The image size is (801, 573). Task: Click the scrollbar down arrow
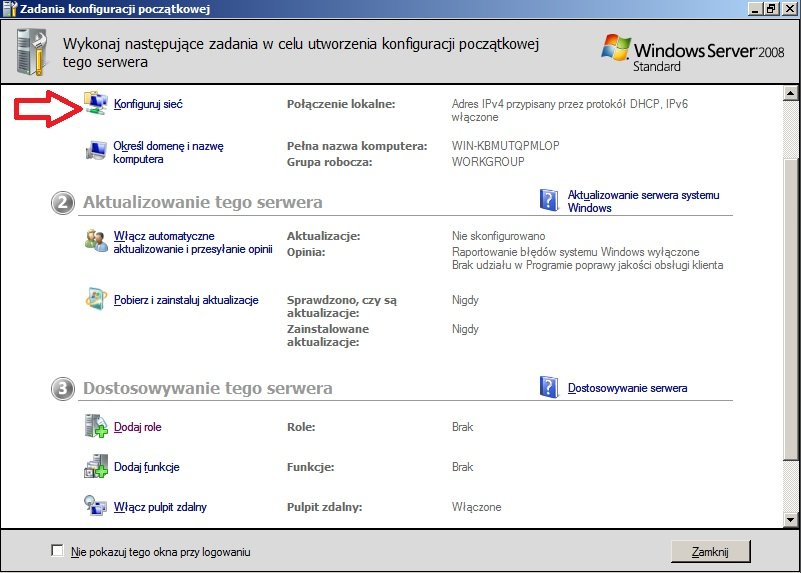(x=790, y=520)
